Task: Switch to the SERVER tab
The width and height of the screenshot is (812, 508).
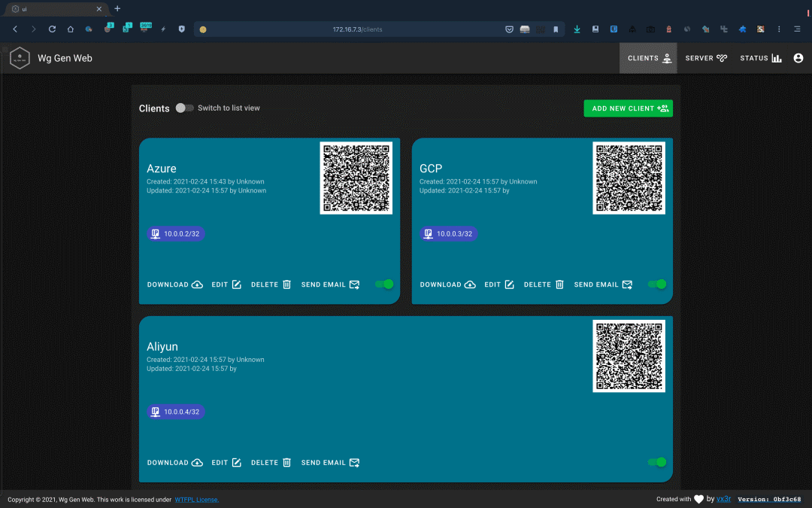Action: (x=701, y=58)
